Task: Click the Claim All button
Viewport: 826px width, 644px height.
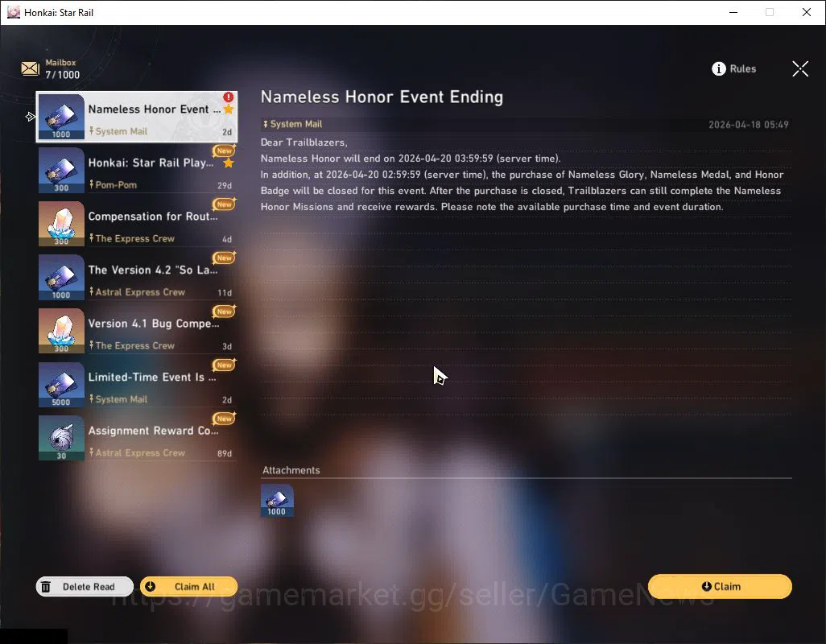Action: click(x=188, y=587)
